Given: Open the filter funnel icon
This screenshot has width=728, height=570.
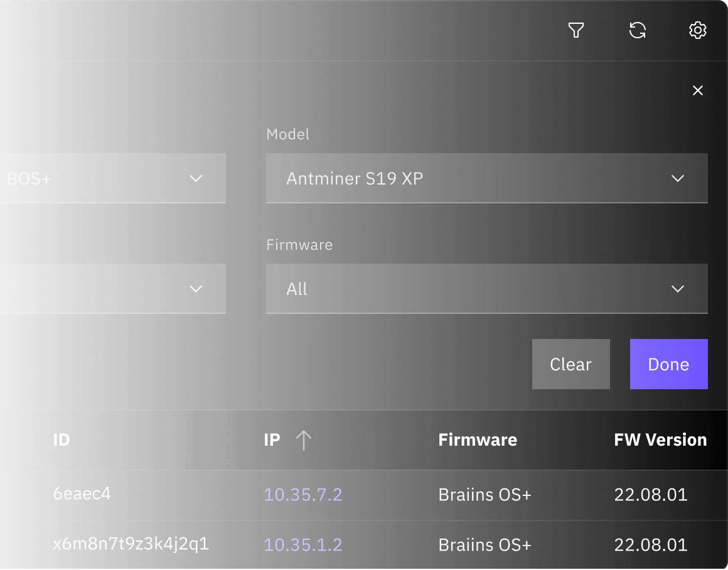Looking at the screenshot, I should tap(576, 30).
